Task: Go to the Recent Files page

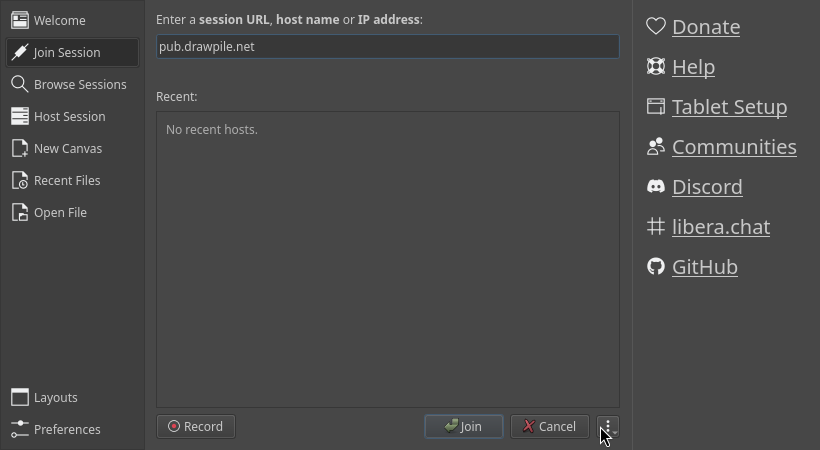Action: click(66, 181)
